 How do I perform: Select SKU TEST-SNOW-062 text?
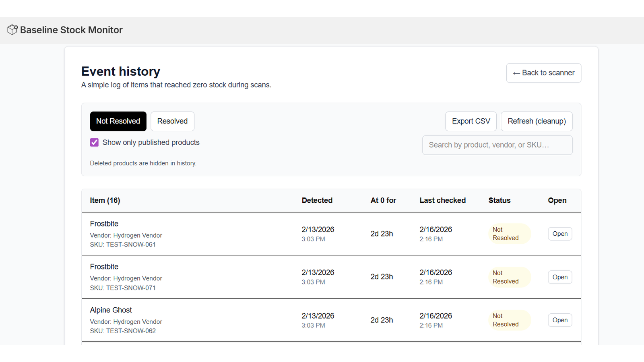pos(123,331)
